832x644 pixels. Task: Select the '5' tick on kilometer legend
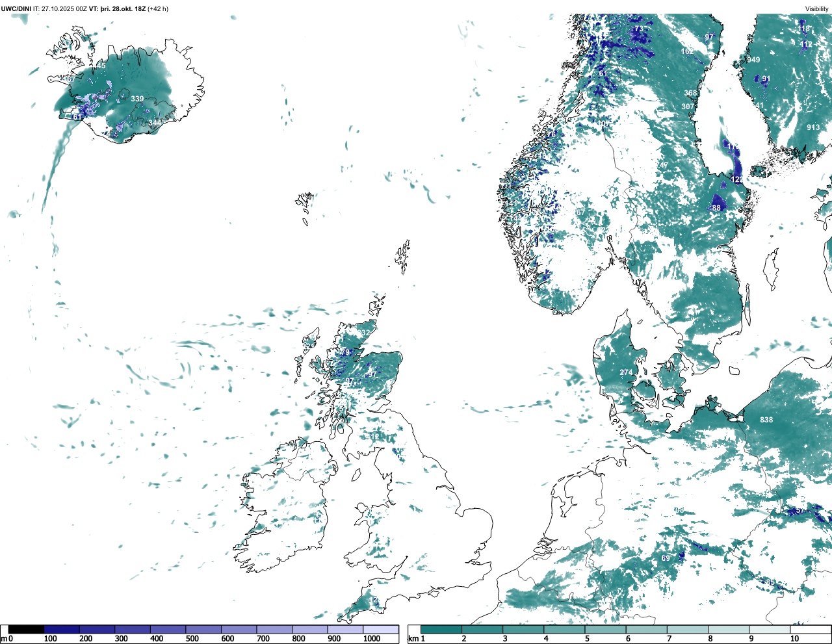point(588,639)
